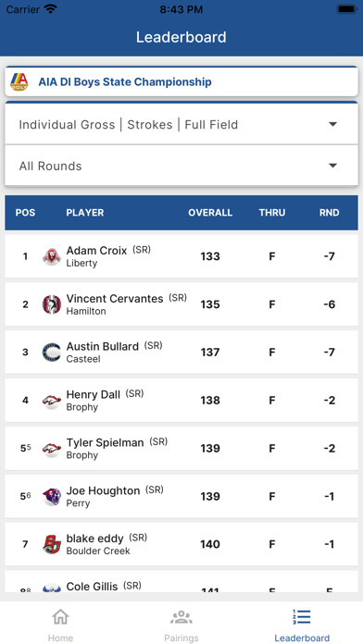This screenshot has width=363, height=644.
Task: Tap Perry school logo beside Joe Houghton
Action: (52, 497)
